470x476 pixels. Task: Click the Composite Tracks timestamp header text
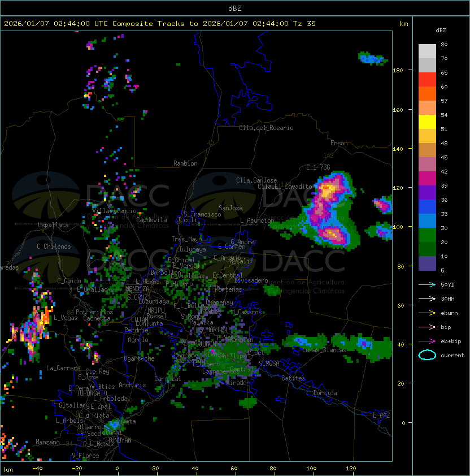pyautogui.click(x=160, y=24)
